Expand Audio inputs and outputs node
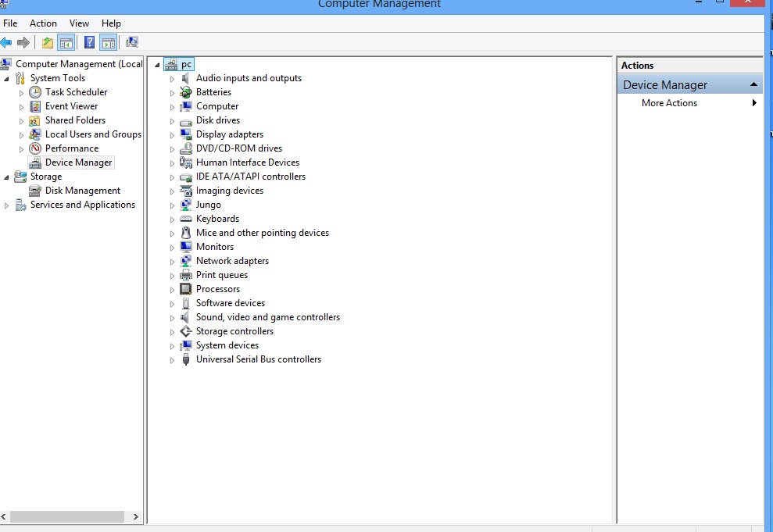 pos(172,79)
